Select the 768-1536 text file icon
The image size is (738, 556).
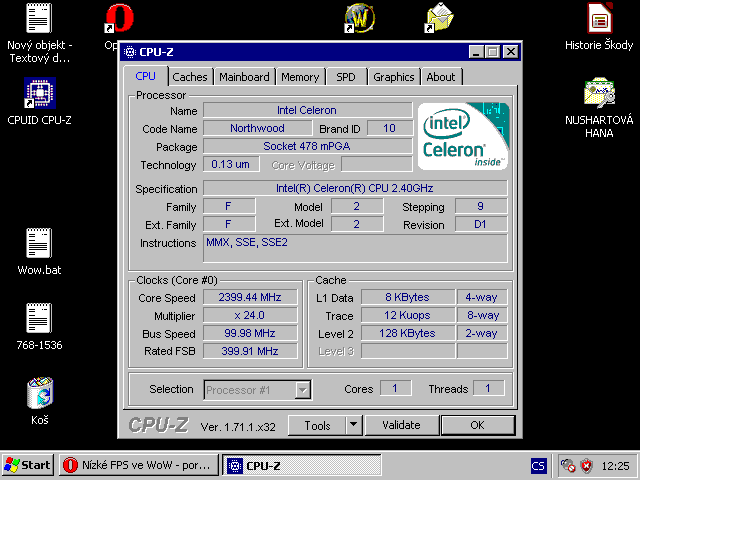[39, 318]
